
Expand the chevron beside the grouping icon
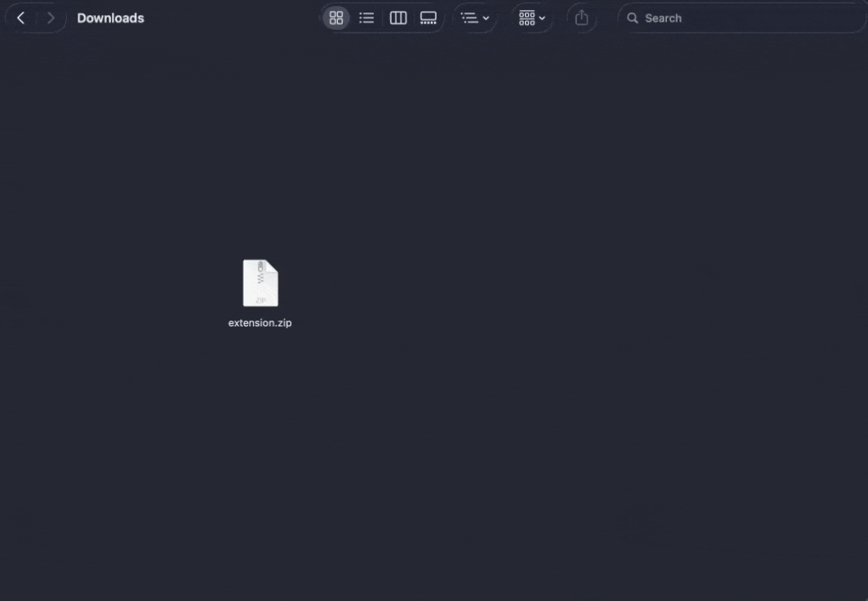pos(486,18)
